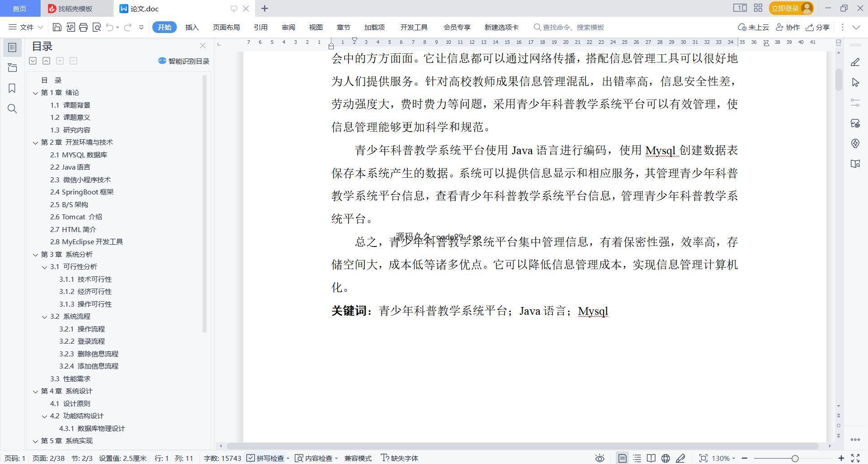This screenshot has width=868, height=464.
Task: Click the fit page zoom icon in status bar
Action: 703,458
